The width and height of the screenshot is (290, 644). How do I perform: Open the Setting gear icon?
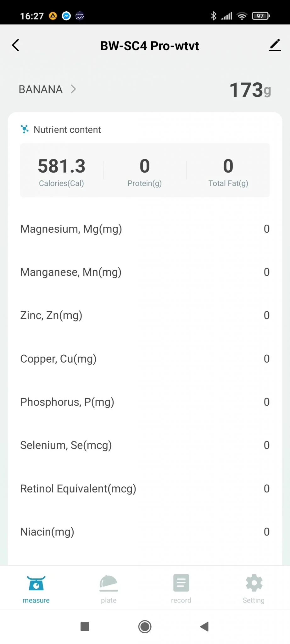point(254,583)
